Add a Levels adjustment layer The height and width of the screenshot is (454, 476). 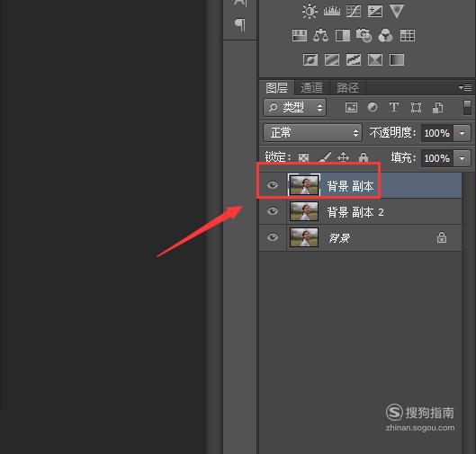click(332, 12)
